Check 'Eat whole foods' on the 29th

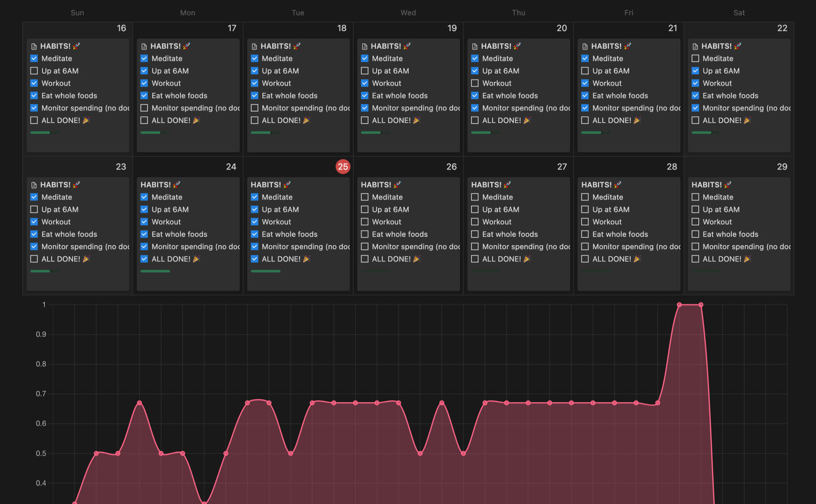coord(695,234)
